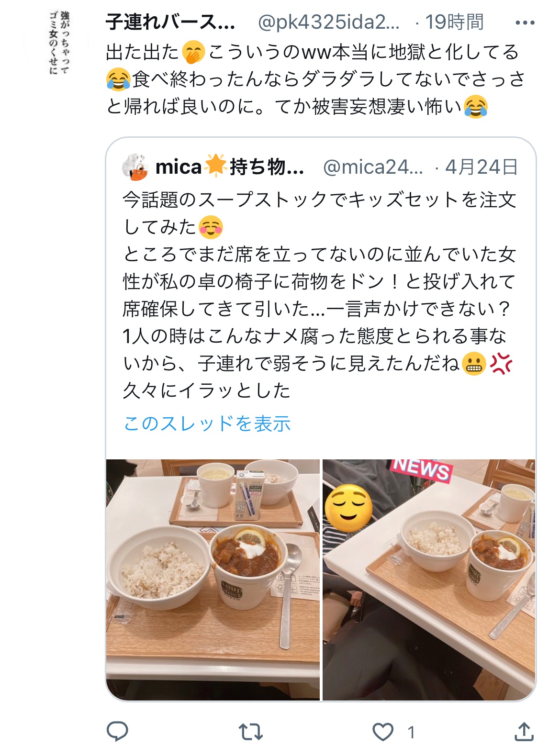Like the tweet with the heart icon
560x746 pixels.
(x=383, y=732)
